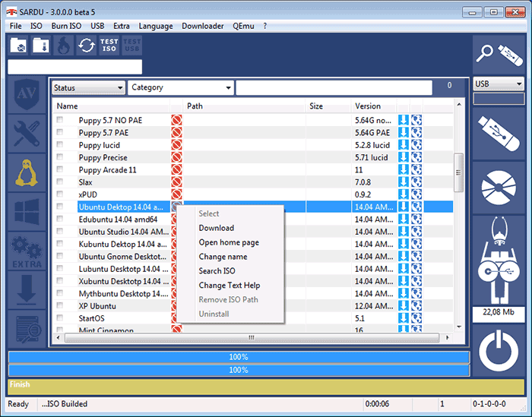532x417 pixels.
Task: Open the Burn ISO menu
Action: [x=66, y=26]
